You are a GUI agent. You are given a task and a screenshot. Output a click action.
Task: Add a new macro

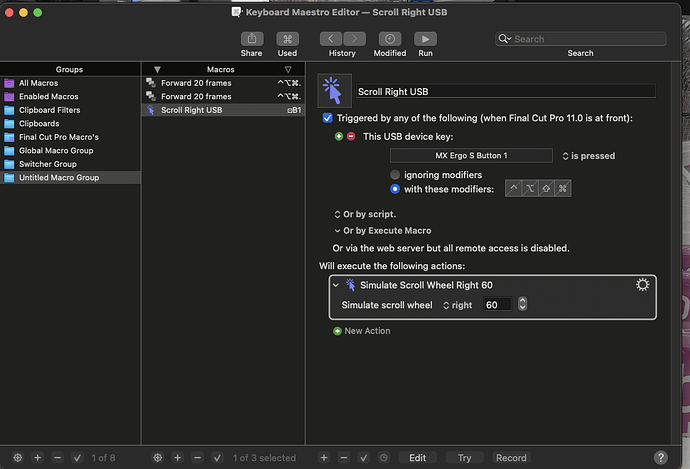pyautogui.click(x=178, y=458)
